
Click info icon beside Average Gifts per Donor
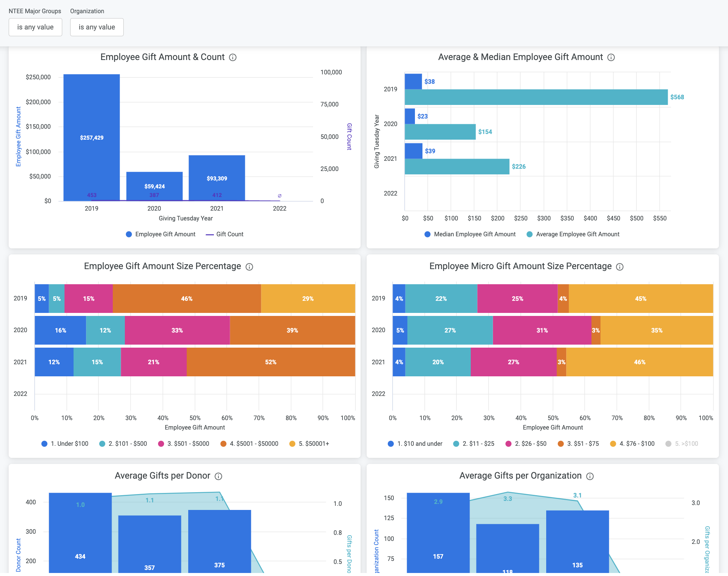218,476
